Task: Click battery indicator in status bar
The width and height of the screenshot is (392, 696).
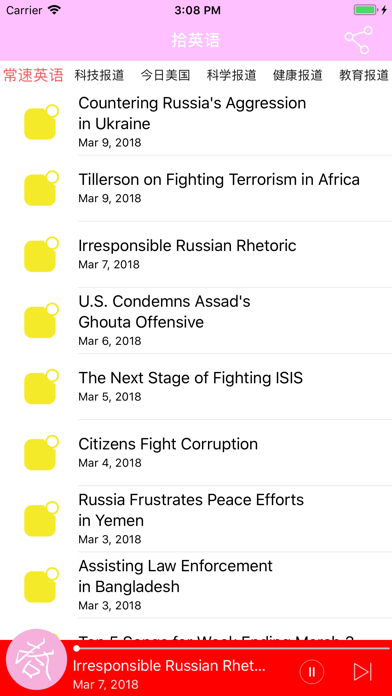Action: tap(366, 10)
